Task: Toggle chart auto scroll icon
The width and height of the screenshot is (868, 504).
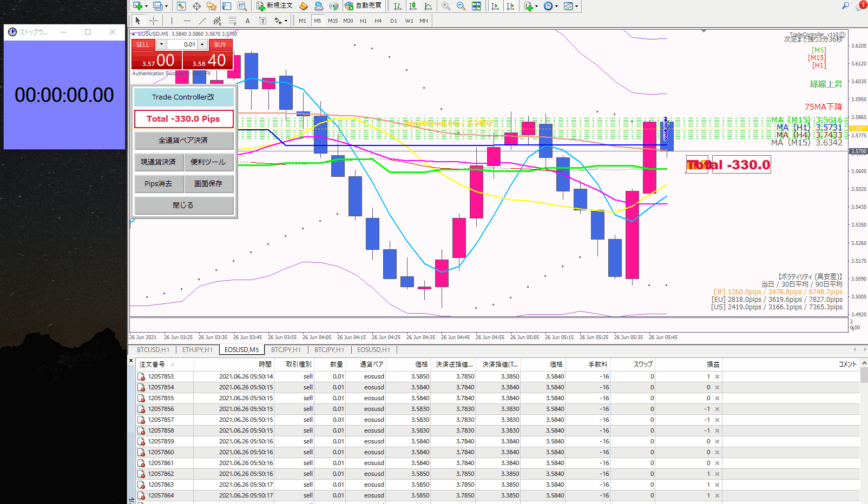Action: coord(495,6)
